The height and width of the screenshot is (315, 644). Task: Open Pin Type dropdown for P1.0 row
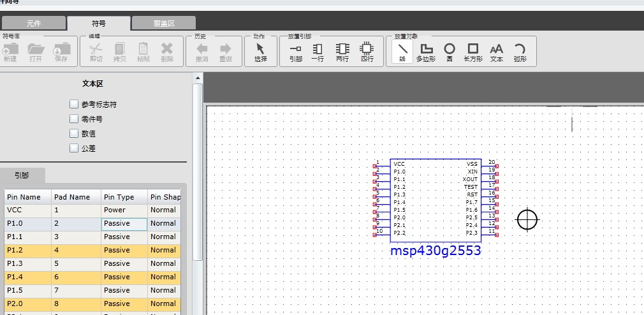coord(124,224)
